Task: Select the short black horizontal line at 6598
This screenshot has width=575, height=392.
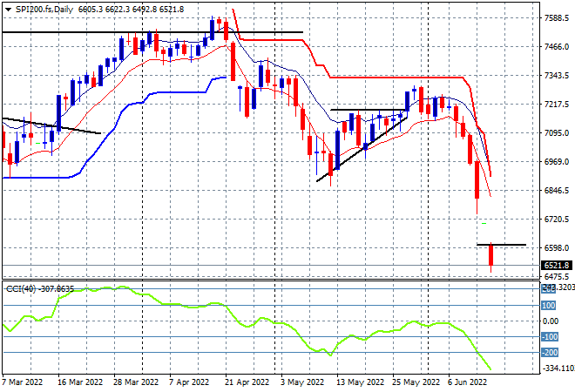Action: coord(501,245)
